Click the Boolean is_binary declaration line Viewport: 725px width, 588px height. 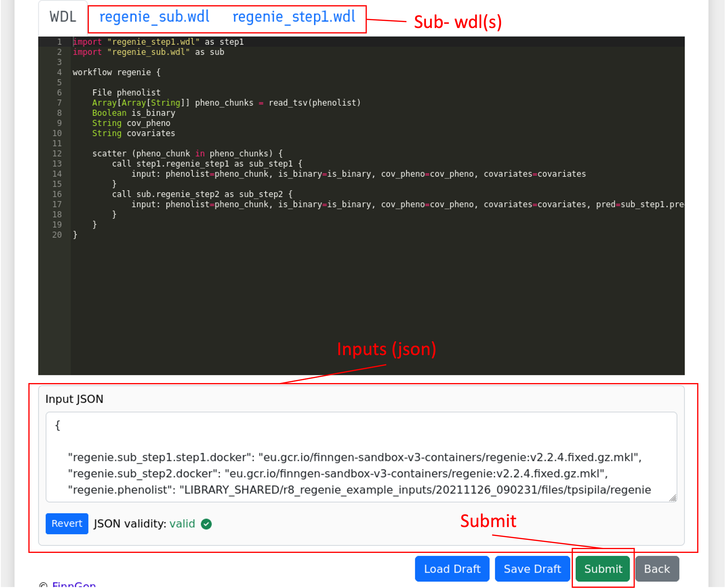pos(134,113)
